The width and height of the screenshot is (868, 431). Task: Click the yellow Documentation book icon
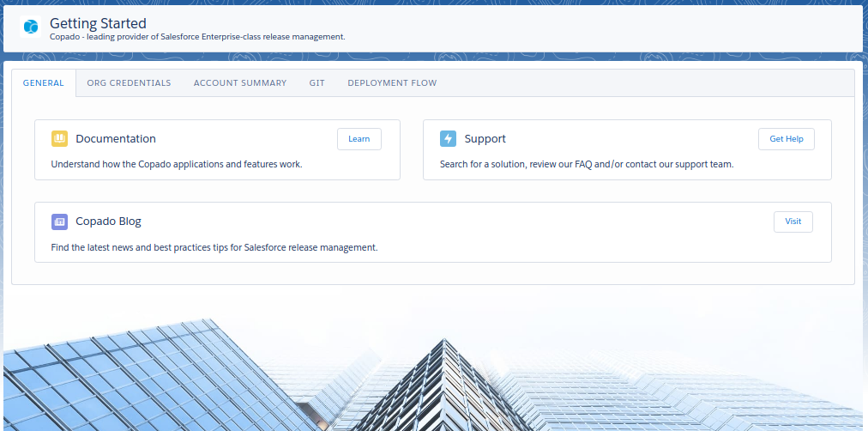[x=59, y=138]
